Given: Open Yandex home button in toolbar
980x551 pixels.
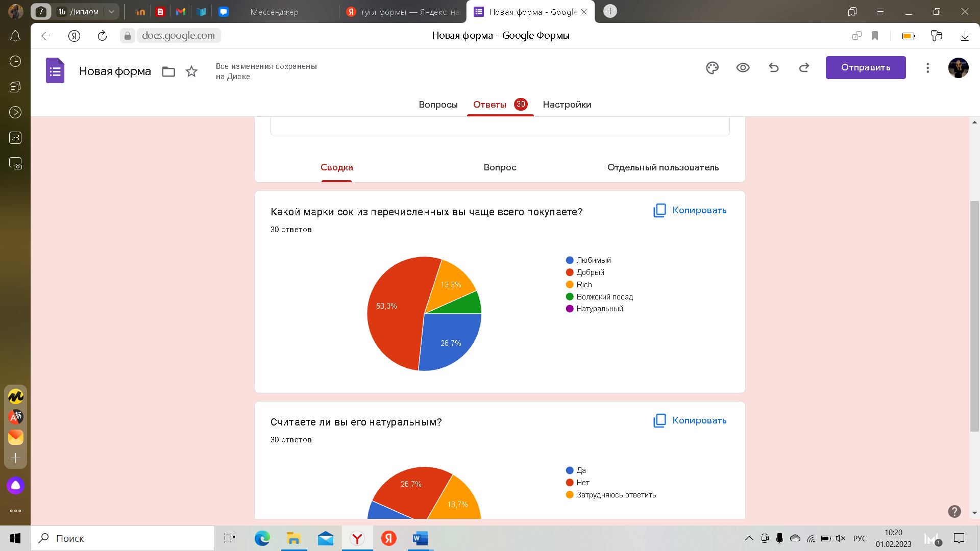Looking at the screenshot, I should [74, 36].
